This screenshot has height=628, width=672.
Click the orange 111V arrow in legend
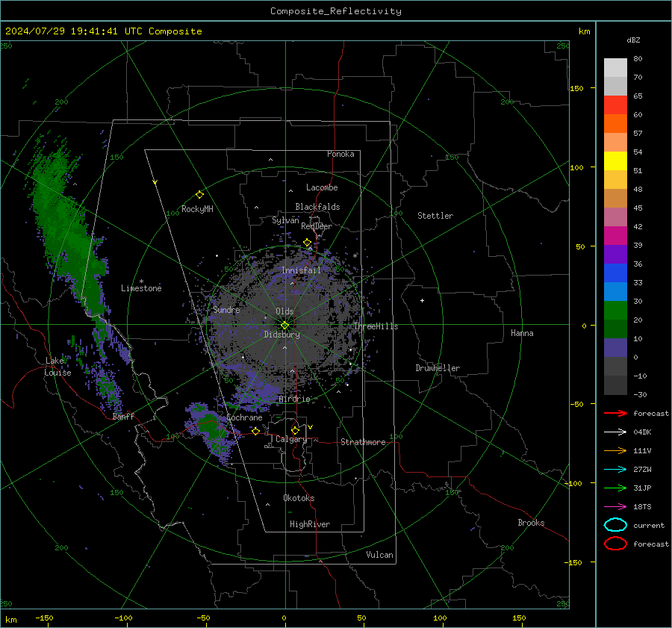tap(615, 450)
